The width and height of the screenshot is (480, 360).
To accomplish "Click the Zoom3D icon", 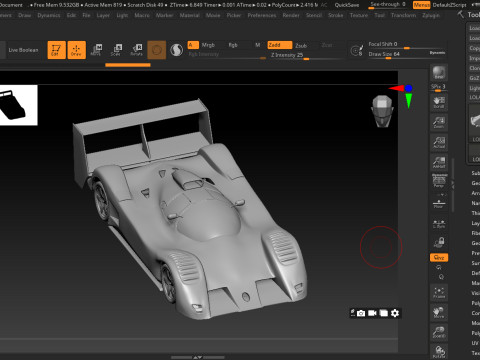I will [439, 332].
